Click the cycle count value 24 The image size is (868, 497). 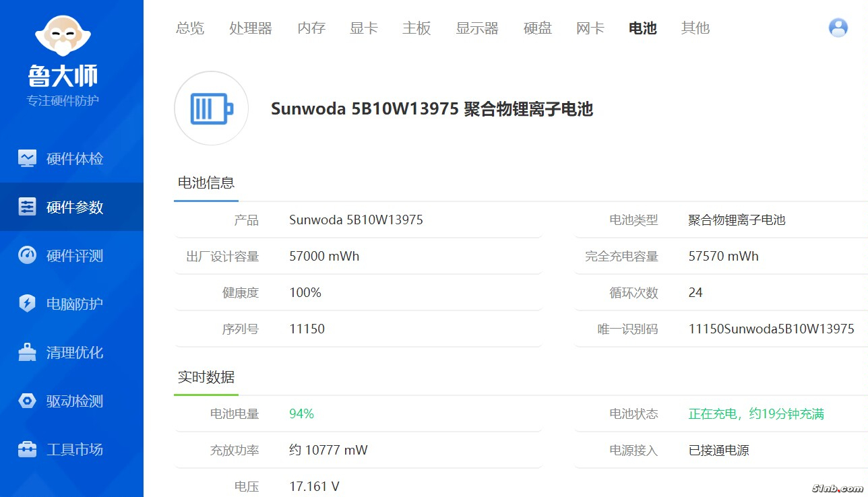pos(695,292)
